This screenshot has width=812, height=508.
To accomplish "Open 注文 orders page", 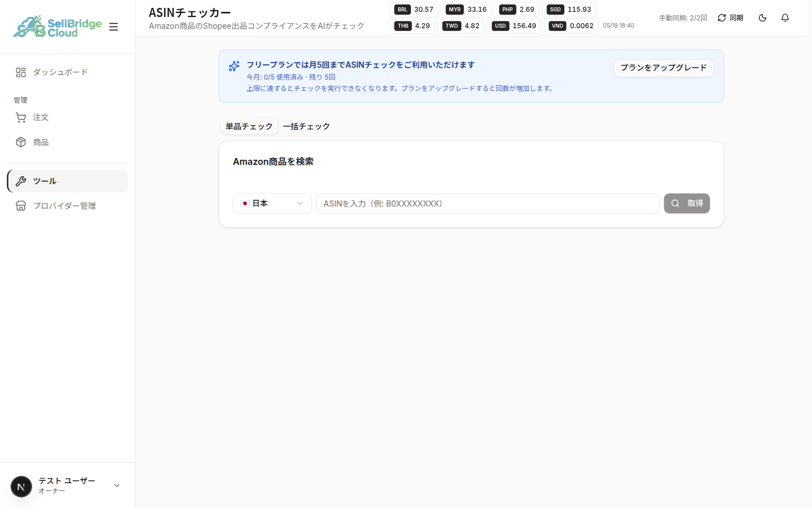I will click(x=67, y=117).
